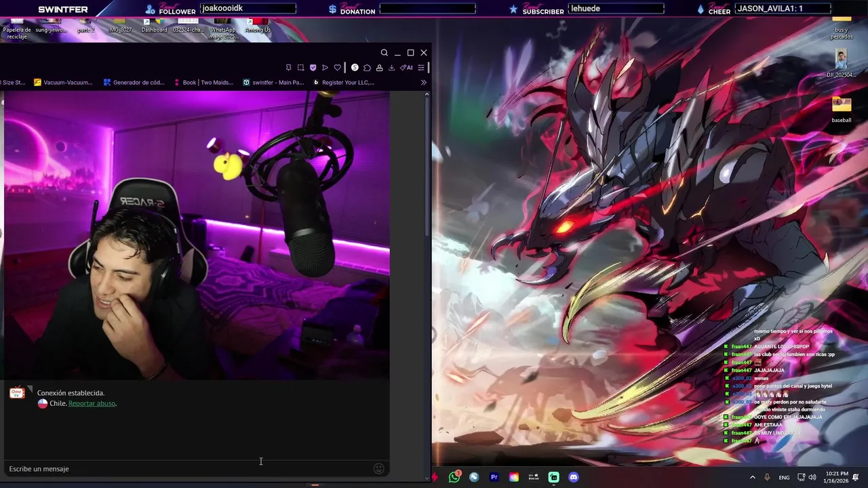
Task: Open the emoji picker smiley icon
Action: coord(379,468)
